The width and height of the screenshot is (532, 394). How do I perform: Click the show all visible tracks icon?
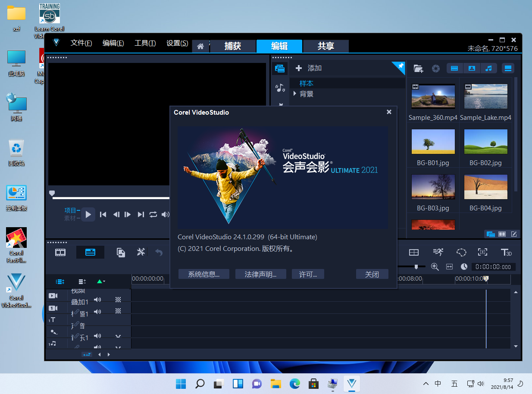point(60,281)
